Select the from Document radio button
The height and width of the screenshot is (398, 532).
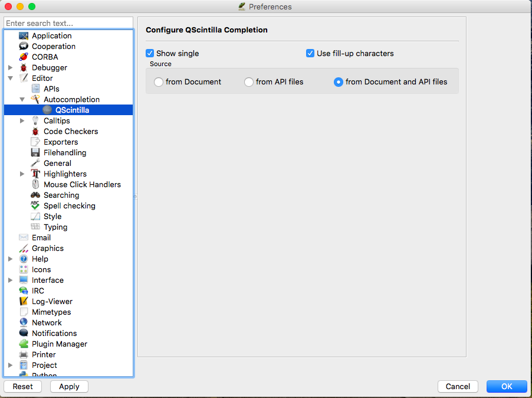click(159, 82)
